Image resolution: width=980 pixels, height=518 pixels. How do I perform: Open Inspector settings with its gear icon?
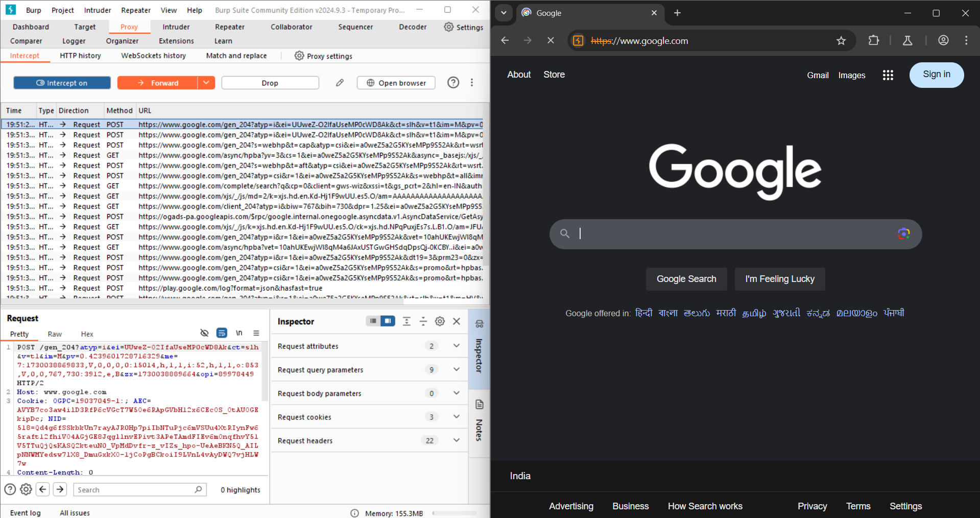[440, 321]
